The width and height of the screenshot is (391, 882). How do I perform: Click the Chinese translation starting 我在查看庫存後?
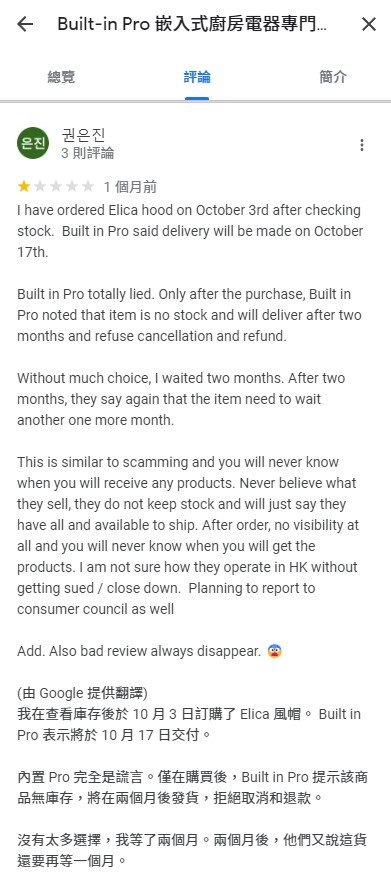pos(188,724)
